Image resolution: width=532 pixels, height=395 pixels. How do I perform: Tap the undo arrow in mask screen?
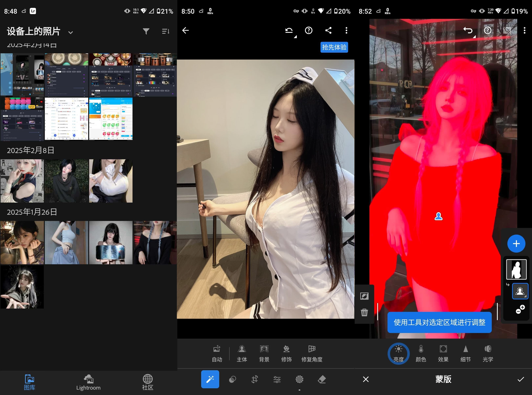pos(468,30)
